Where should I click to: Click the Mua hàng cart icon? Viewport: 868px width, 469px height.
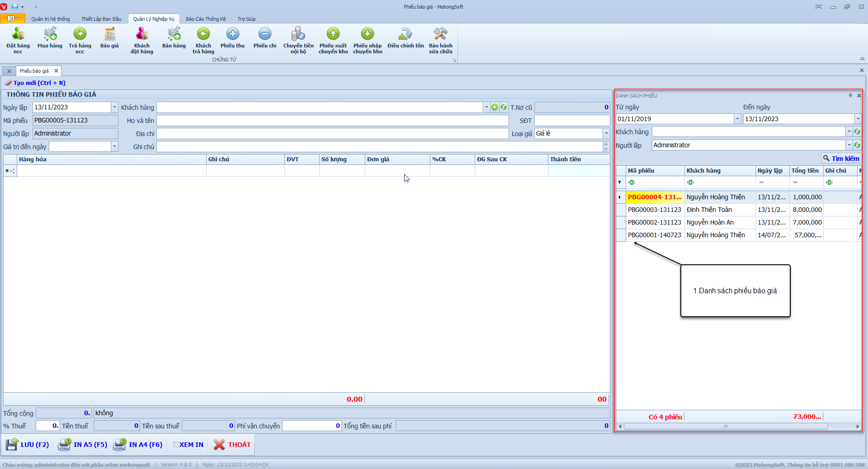50,34
